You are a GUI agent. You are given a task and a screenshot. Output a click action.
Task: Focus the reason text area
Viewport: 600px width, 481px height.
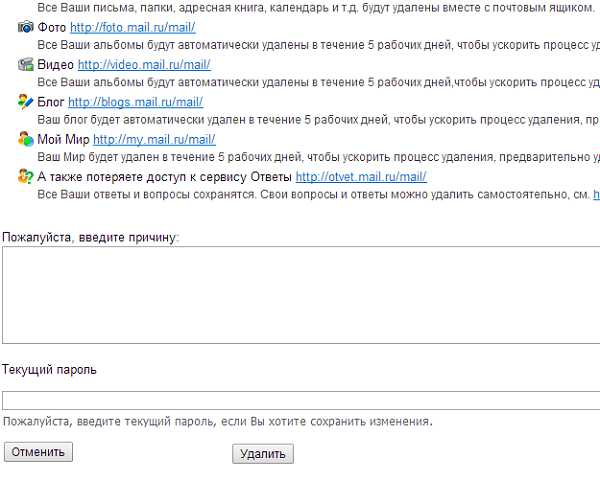(300, 295)
